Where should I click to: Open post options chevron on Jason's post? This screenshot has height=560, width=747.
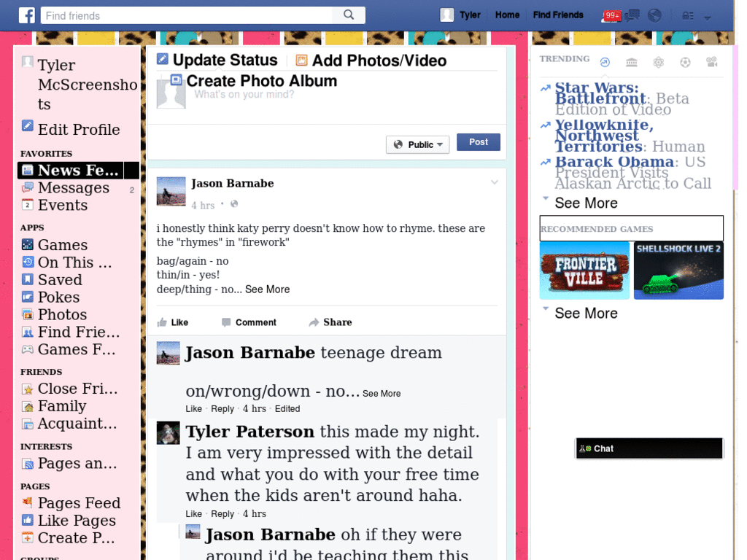(495, 182)
